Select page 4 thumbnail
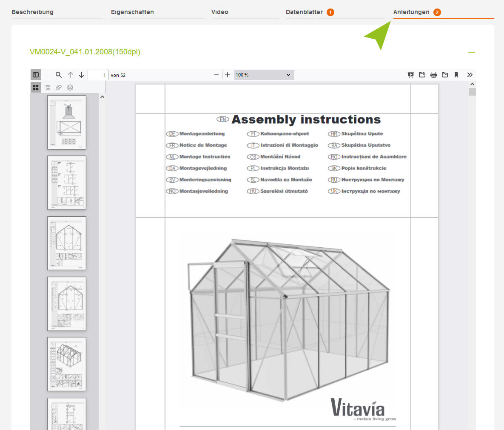The width and height of the screenshot is (504, 430). (67, 304)
